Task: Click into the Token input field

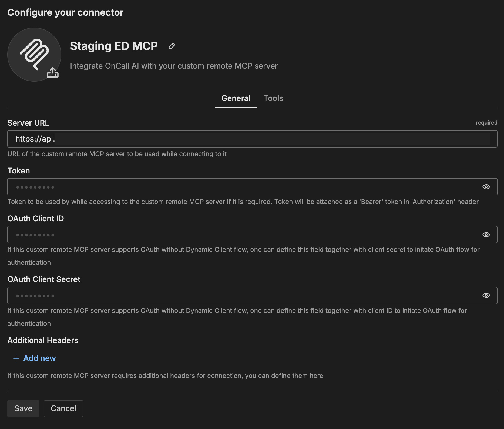Action: coord(243,187)
